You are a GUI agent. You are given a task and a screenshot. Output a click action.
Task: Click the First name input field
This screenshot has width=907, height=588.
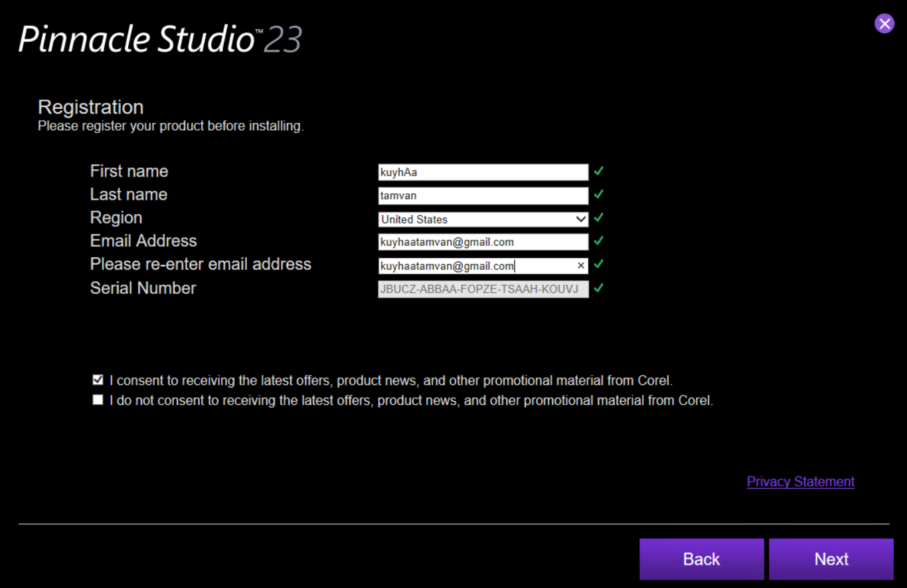coord(483,173)
